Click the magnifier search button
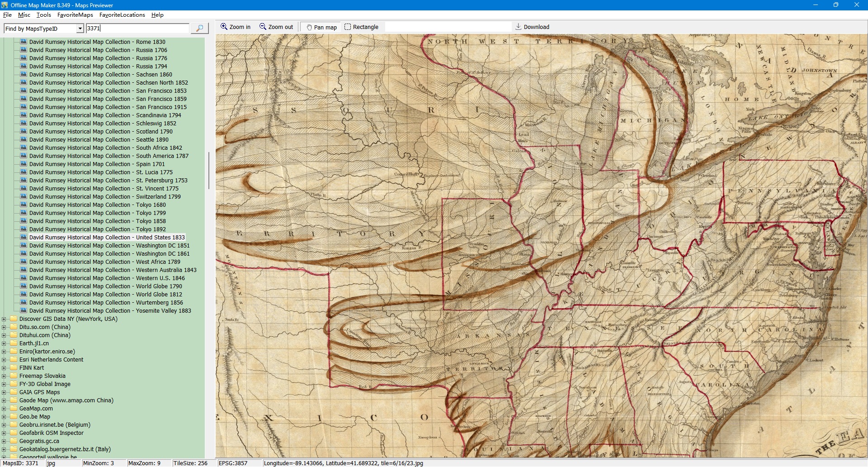Image resolution: width=868 pixels, height=467 pixels. click(199, 29)
